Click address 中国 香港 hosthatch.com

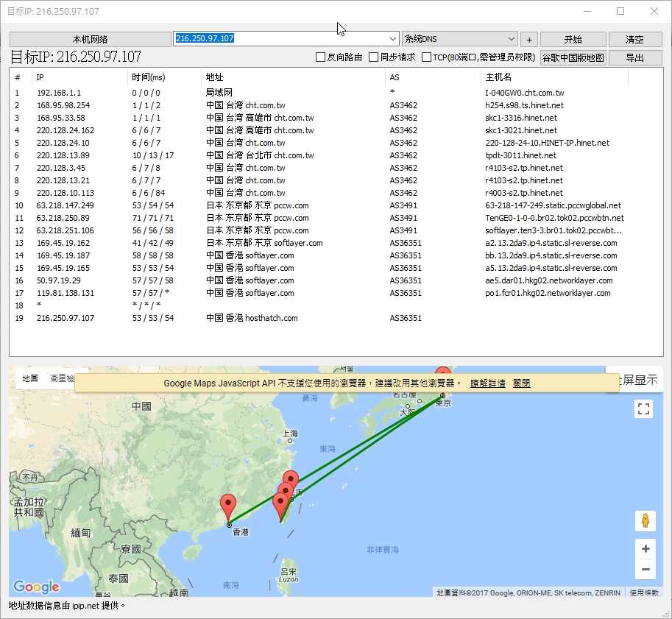pyautogui.click(x=252, y=318)
